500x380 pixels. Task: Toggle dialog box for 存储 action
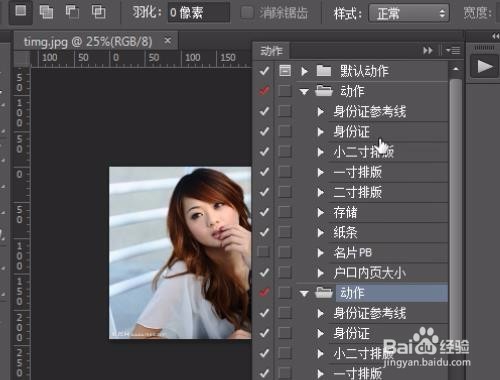285,212
